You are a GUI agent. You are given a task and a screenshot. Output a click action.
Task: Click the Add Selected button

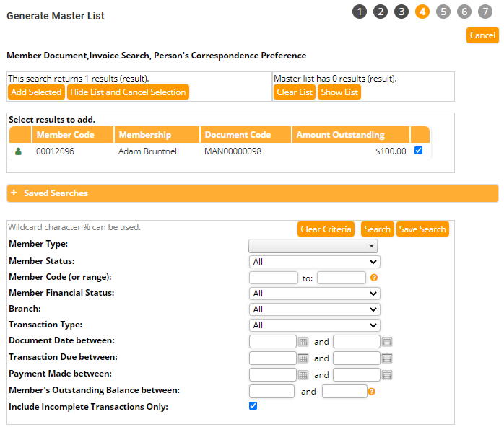[36, 92]
